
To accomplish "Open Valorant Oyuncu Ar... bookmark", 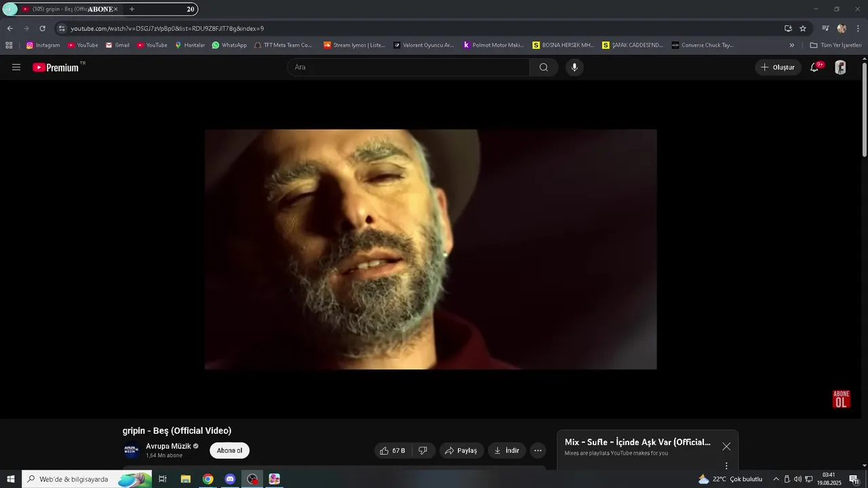I will 424,45.
